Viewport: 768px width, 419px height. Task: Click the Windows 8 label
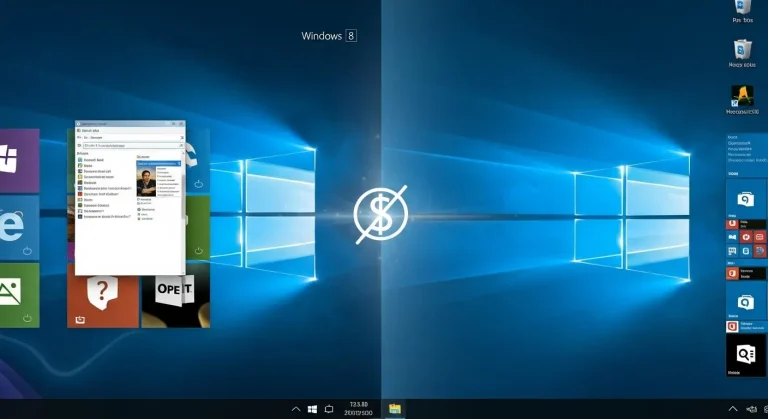pyautogui.click(x=329, y=36)
